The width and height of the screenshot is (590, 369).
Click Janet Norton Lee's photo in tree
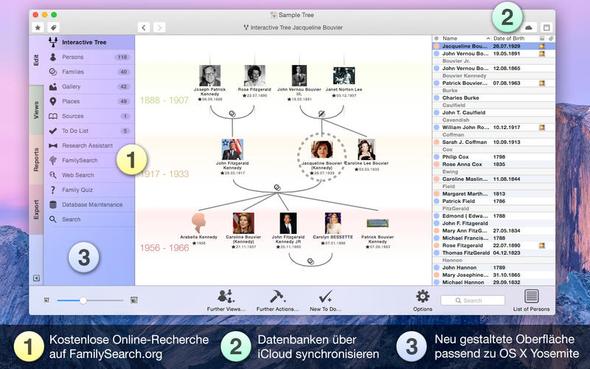pos(344,76)
